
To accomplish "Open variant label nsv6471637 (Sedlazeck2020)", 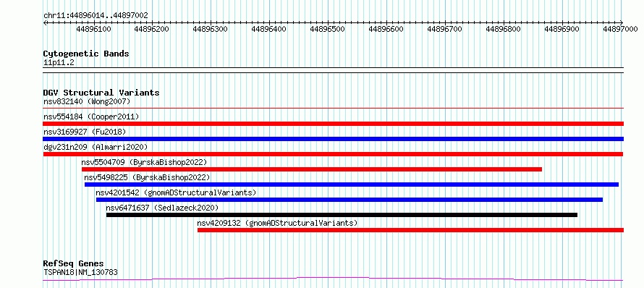I will (162, 208).
